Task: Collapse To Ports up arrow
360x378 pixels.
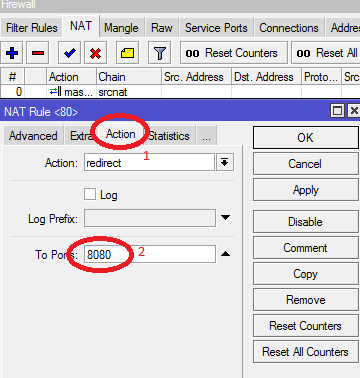Action: 225,254
